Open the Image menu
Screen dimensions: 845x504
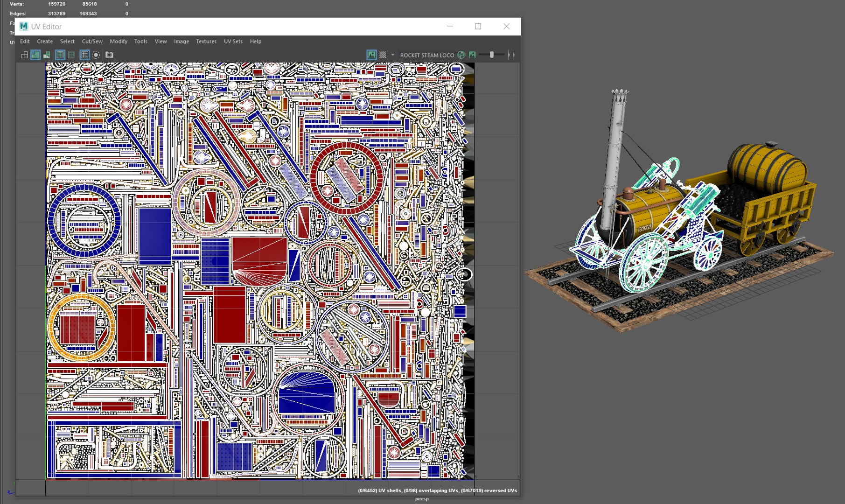(182, 42)
